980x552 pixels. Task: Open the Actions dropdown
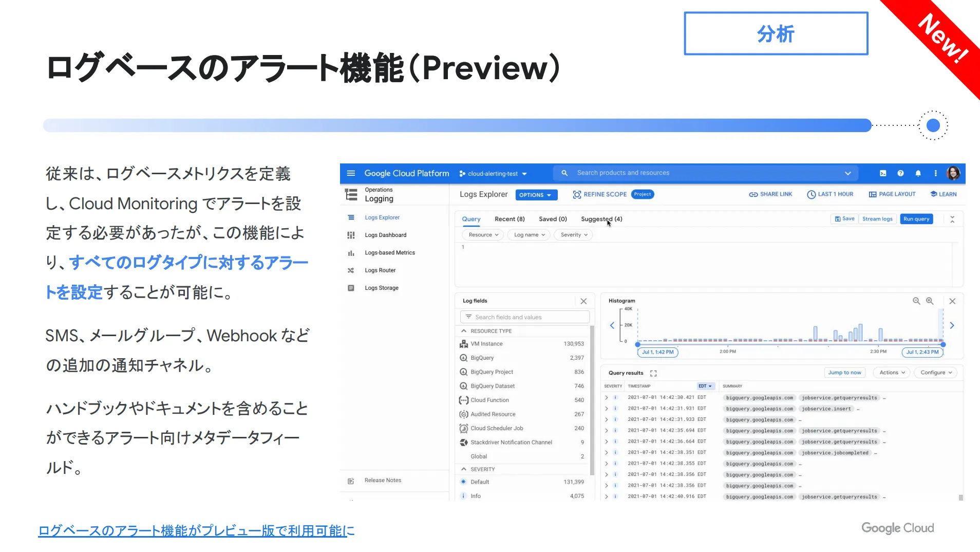click(892, 373)
